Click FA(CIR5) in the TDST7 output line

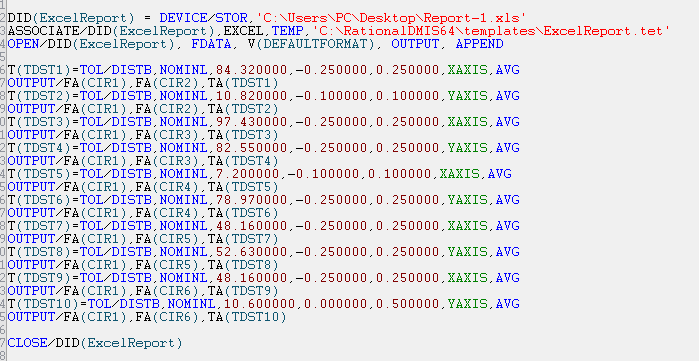168,239
